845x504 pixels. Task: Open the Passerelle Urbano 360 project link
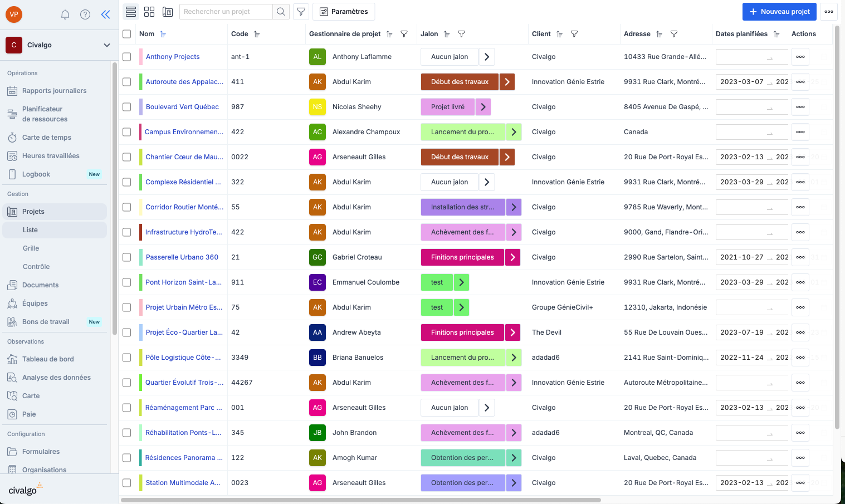click(182, 257)
